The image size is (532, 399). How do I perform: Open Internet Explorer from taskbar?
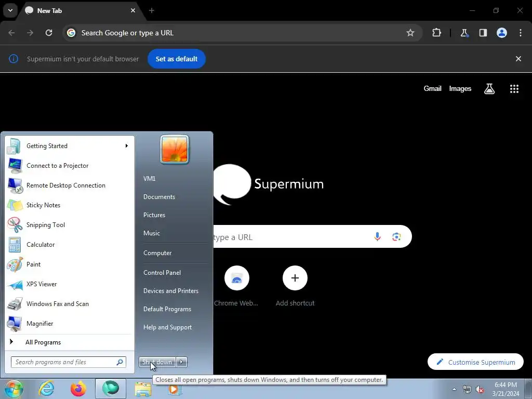[46, 389]
